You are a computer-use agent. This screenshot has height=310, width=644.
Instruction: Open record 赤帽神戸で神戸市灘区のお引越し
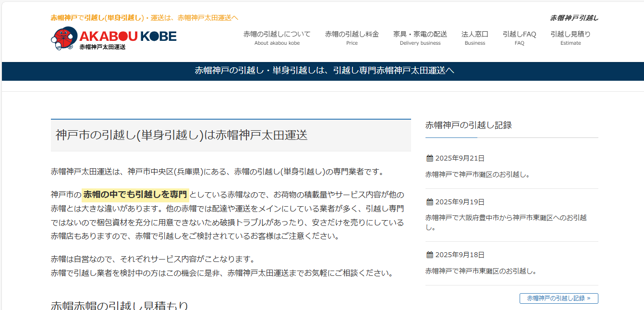pyautogui.click(x=477, y=174)
